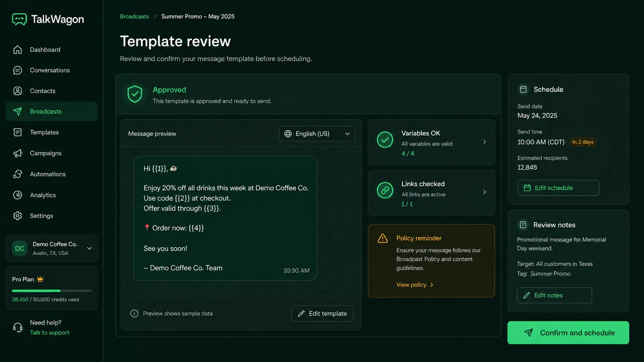Click the Pro Plan crown icon
The image size is (644, 362).
click(x=40, y=279)
